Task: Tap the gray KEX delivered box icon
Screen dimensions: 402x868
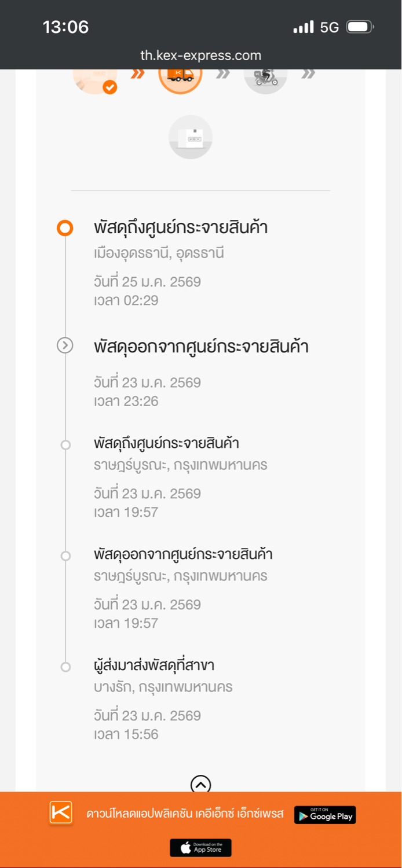Action: [x=191, y=137]
